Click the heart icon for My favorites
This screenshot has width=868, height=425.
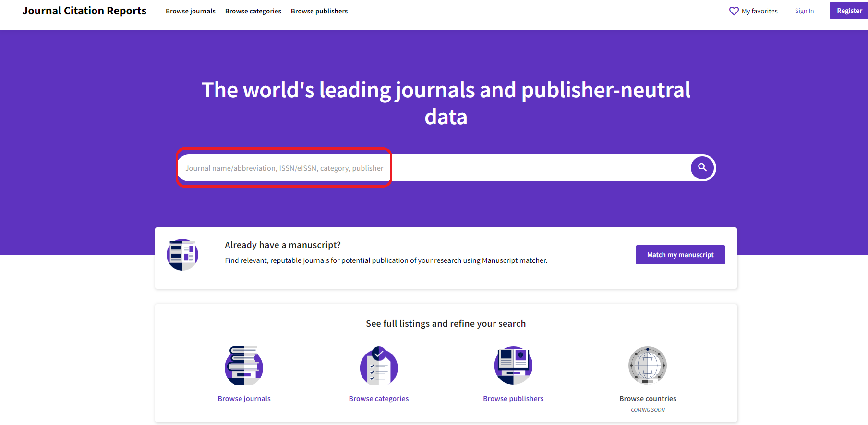coord(734,11)
